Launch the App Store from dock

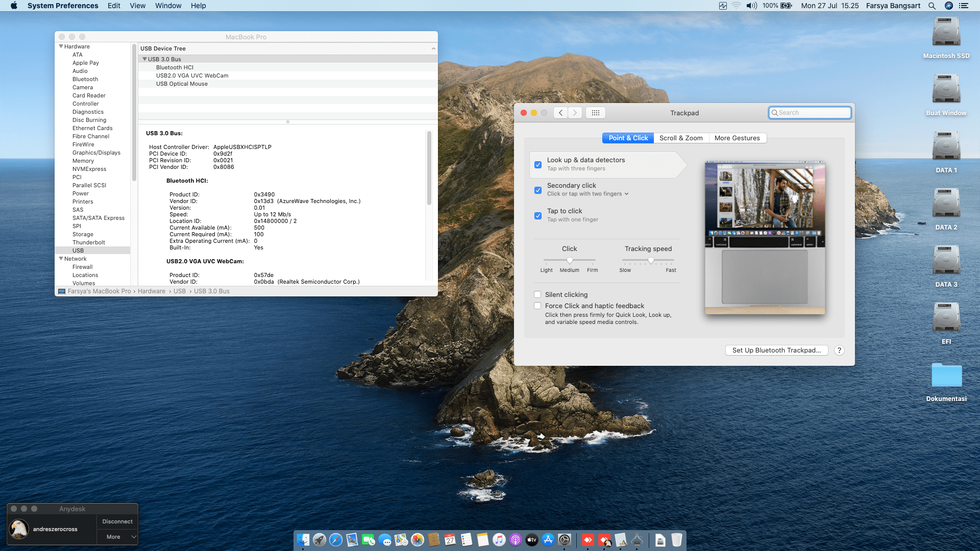[548, 540]
